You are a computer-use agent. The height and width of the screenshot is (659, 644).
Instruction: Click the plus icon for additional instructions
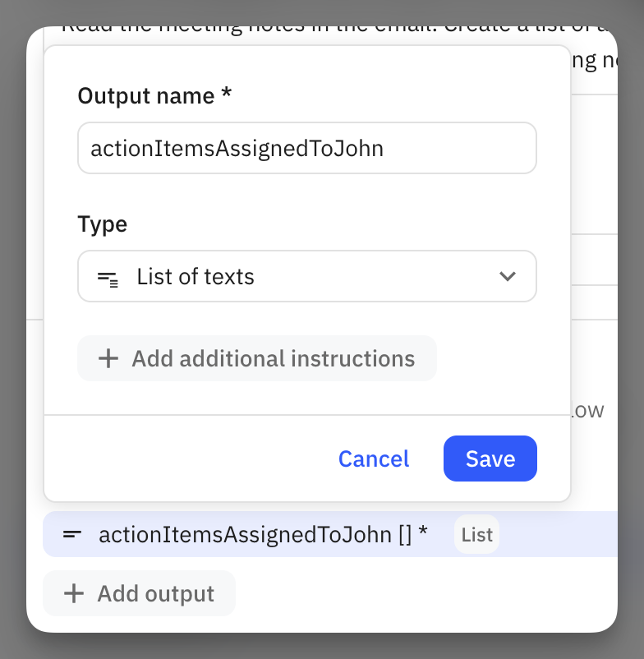tap(108, 358)
